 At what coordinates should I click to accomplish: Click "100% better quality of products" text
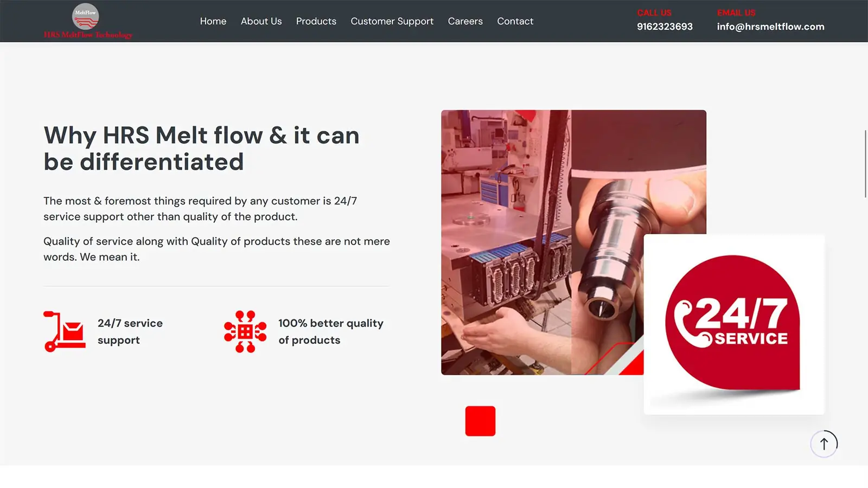331,331
